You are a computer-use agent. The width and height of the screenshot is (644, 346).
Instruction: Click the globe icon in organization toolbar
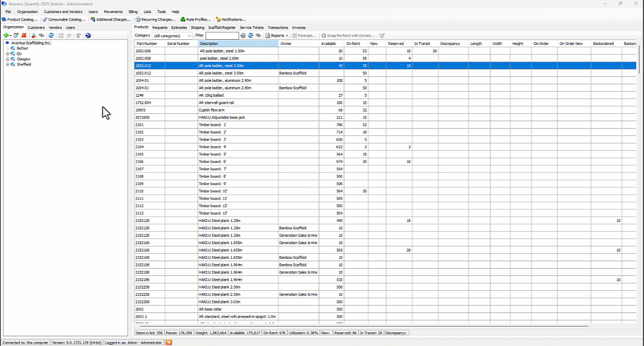(88, 35)
